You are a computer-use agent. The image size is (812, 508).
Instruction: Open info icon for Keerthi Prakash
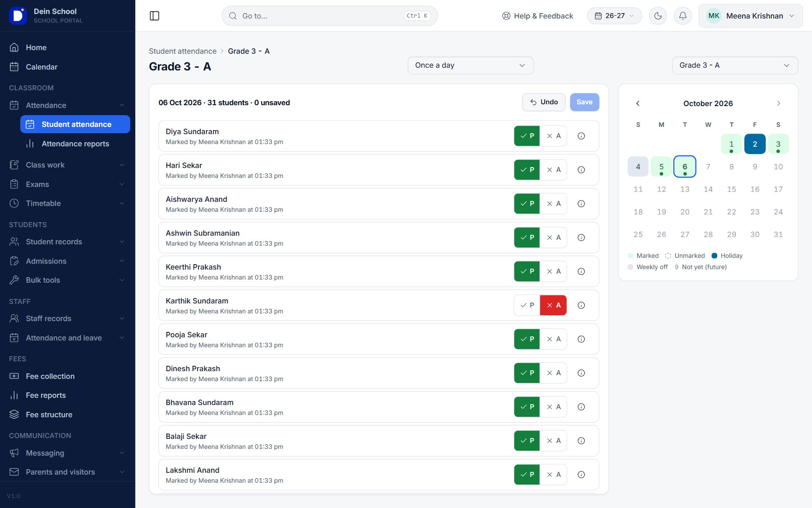[x=581, y=271]
